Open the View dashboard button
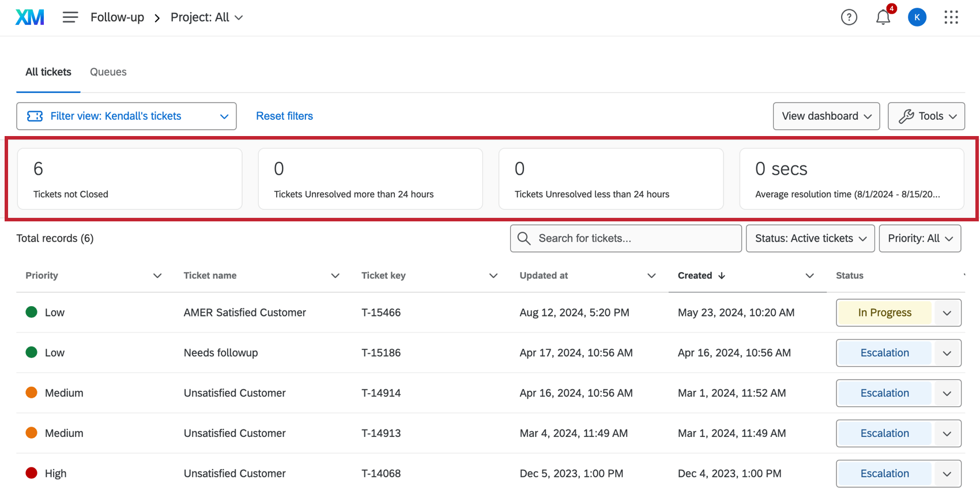 pyautogui.click(x=826, y=116)
